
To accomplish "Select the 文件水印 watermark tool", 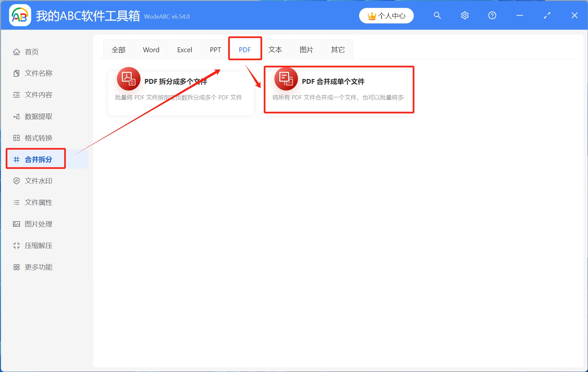I will click(x=38, y=181).
